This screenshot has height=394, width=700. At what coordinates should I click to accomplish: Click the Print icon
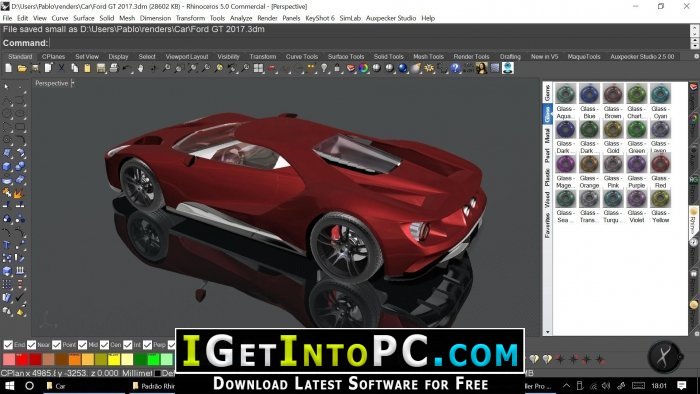click(x=114, y=68)
